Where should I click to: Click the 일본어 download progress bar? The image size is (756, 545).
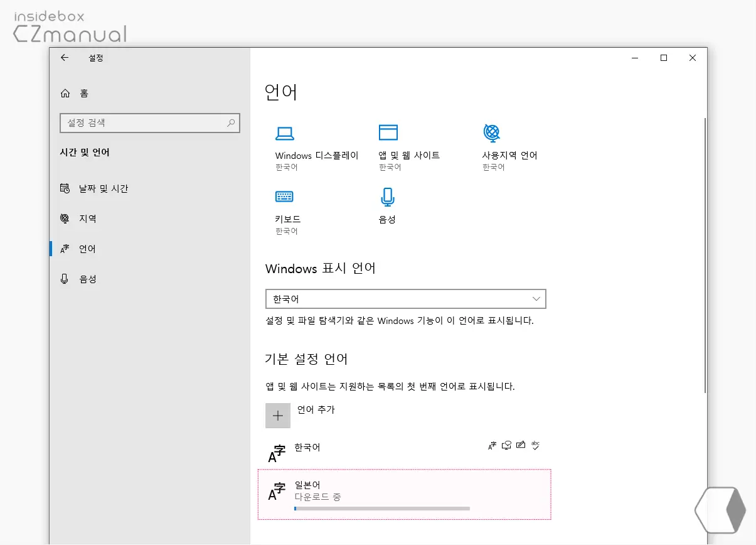(381, 507)
